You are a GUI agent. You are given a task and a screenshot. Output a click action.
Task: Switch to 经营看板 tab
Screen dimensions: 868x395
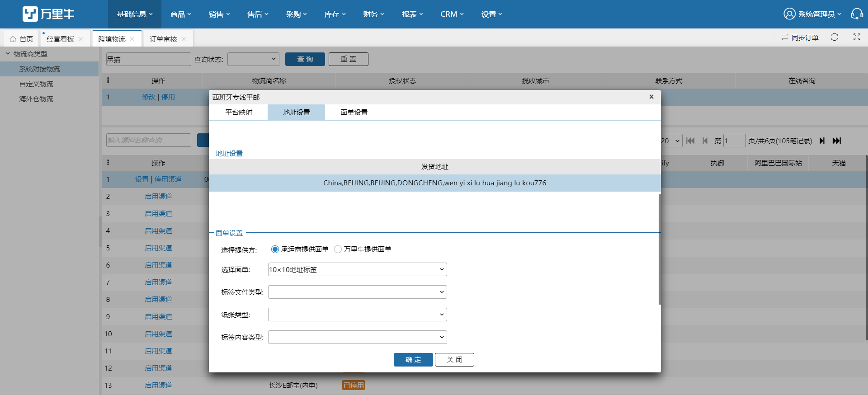(60, 39)
